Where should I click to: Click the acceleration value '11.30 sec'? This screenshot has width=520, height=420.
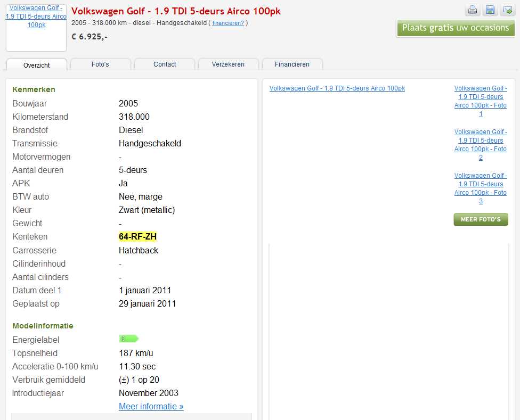(x=137, y=366)
